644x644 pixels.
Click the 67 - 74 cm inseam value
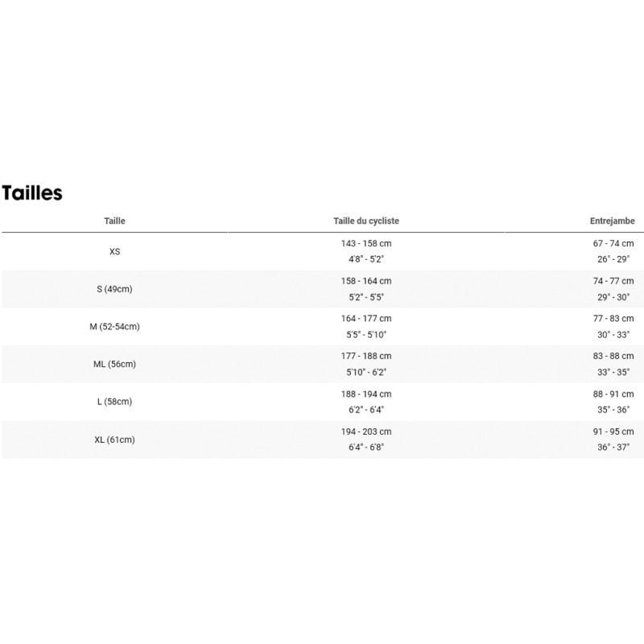pos(613,243)
